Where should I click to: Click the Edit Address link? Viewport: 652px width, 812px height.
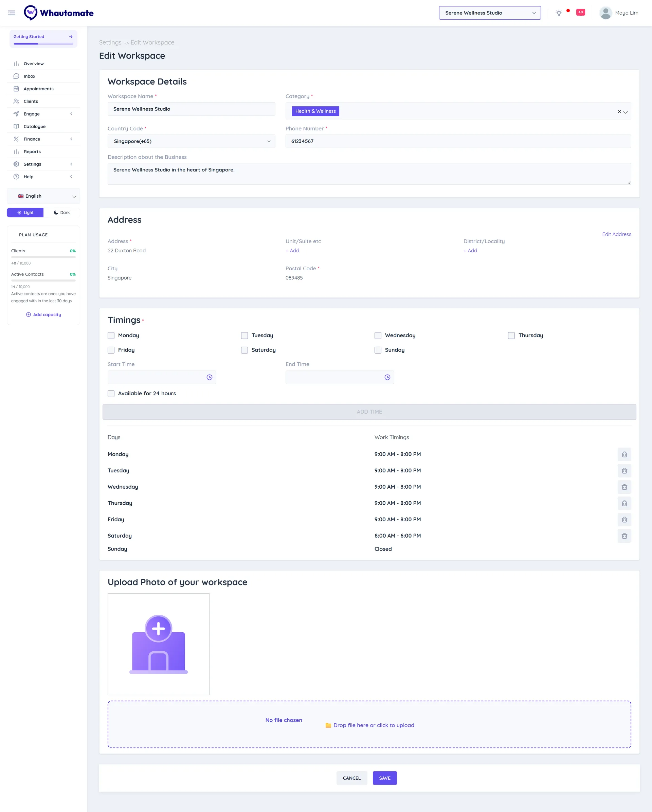point(616,234)
